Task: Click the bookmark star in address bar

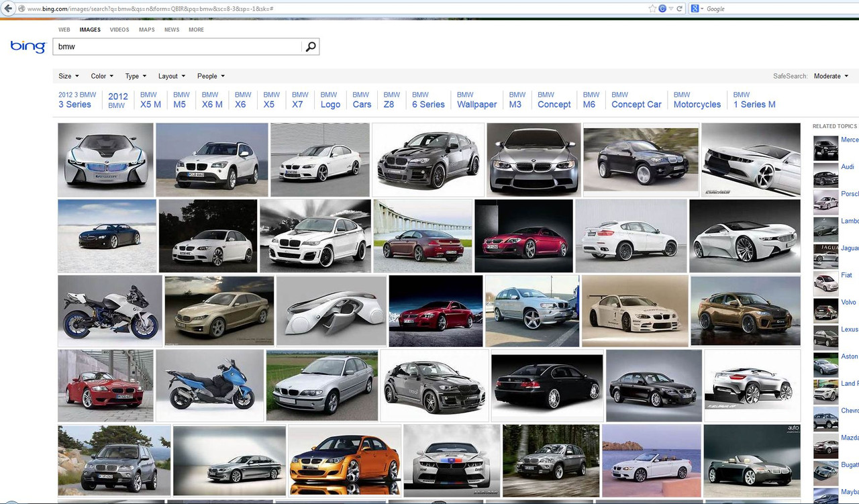Action: click(x=652, y=9)
